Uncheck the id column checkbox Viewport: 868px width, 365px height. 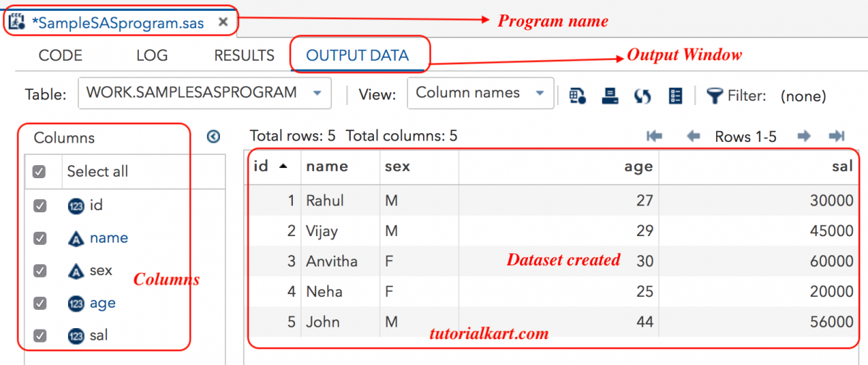(x=40, y=206)
